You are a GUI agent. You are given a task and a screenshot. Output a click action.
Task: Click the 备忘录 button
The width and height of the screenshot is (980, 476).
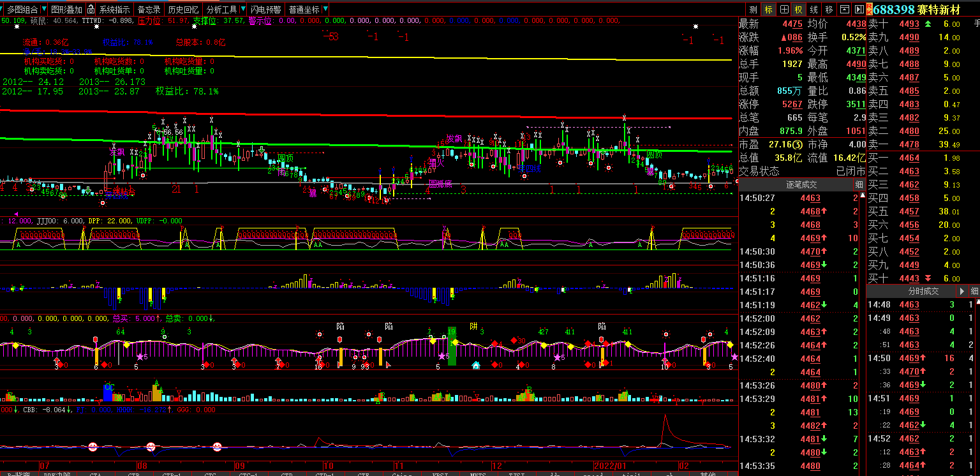click(x=149, y=10)
